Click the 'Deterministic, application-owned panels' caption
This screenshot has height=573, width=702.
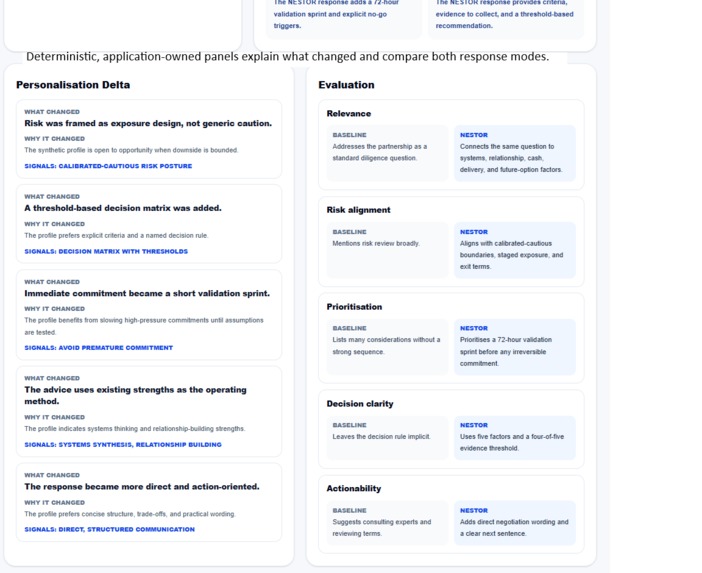(x=287, y=57)
